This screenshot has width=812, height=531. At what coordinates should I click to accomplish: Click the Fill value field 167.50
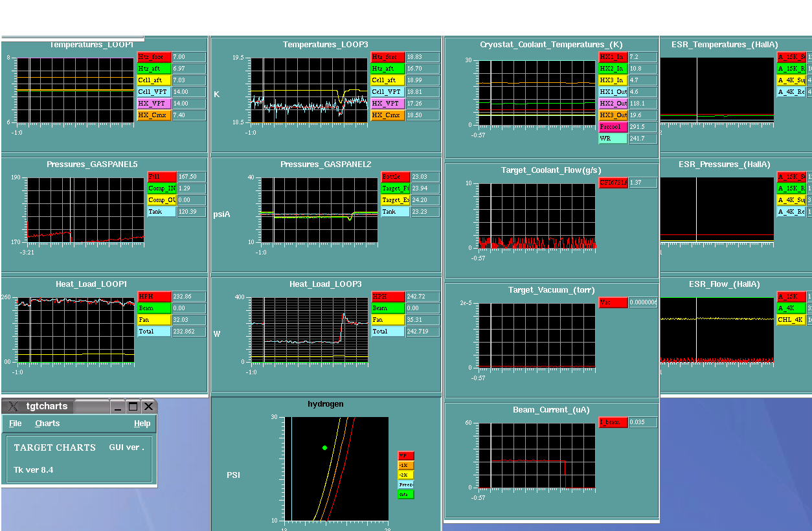192,177
